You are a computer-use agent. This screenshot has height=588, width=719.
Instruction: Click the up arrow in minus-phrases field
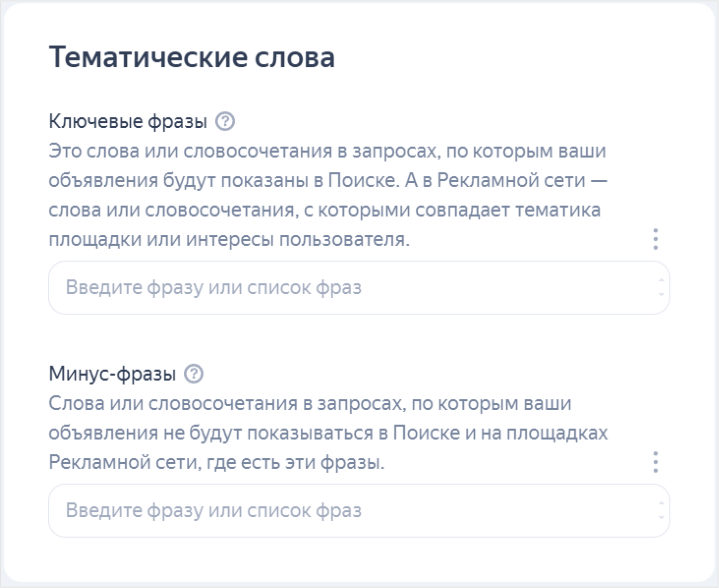(661, 504)
